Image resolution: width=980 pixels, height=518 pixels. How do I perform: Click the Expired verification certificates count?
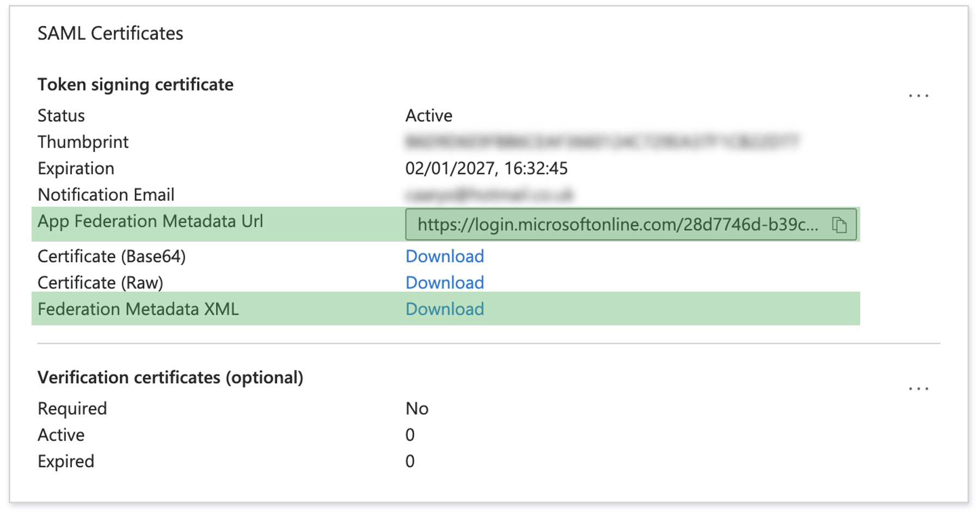click(x=410, y=461)
